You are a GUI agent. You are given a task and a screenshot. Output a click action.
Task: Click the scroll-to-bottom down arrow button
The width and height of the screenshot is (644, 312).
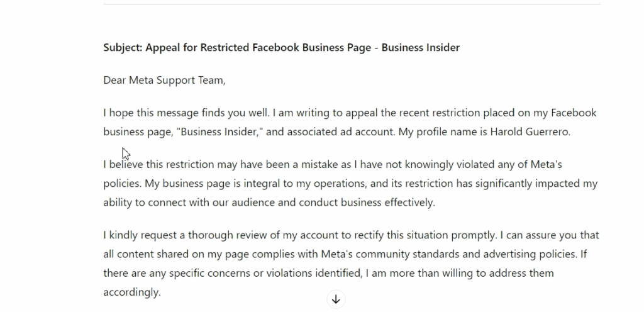pyautogui.click(x=336, y=299)
